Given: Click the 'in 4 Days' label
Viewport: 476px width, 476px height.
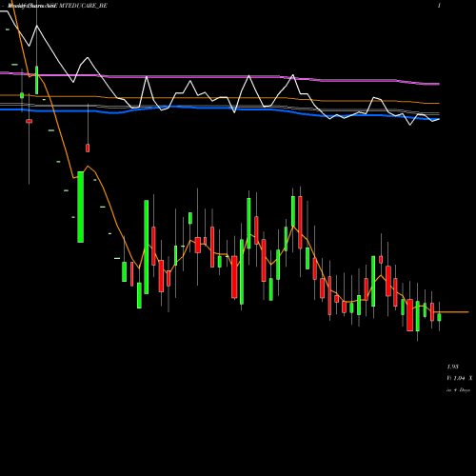Looking at the screenshot, I should (458, 390).
